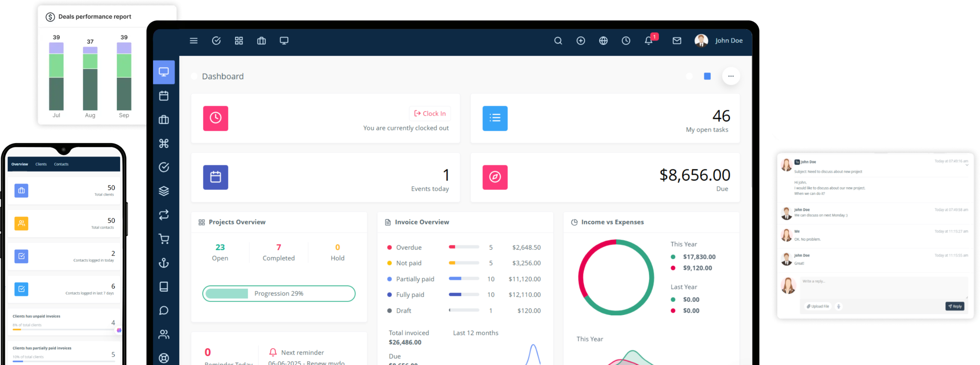Open the check-circle tasks icon in sidebar

pyautogui.click(x=164, y=167)
